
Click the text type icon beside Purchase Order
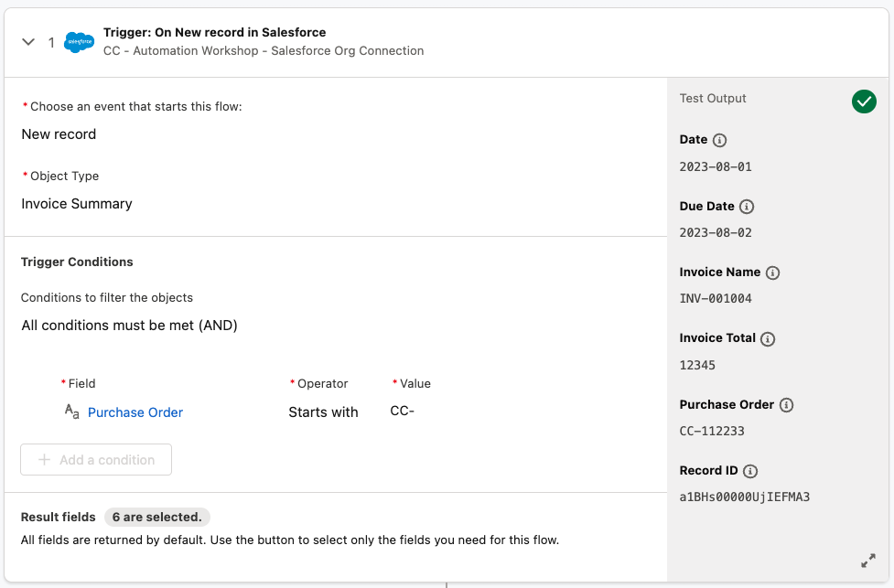click(x=71, y=412)
